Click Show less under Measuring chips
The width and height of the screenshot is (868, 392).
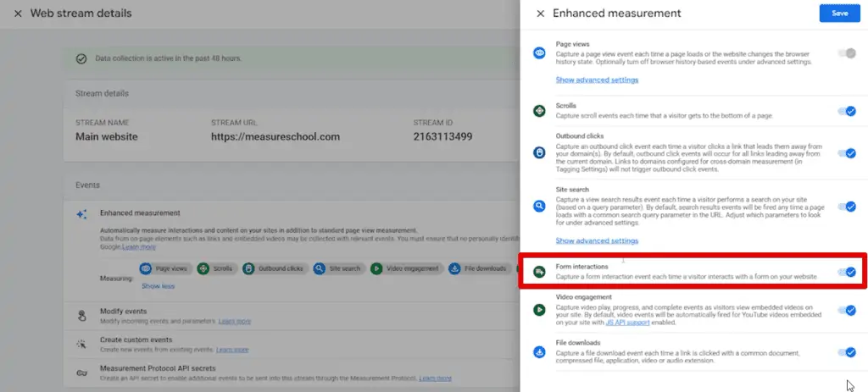[158, 286]
